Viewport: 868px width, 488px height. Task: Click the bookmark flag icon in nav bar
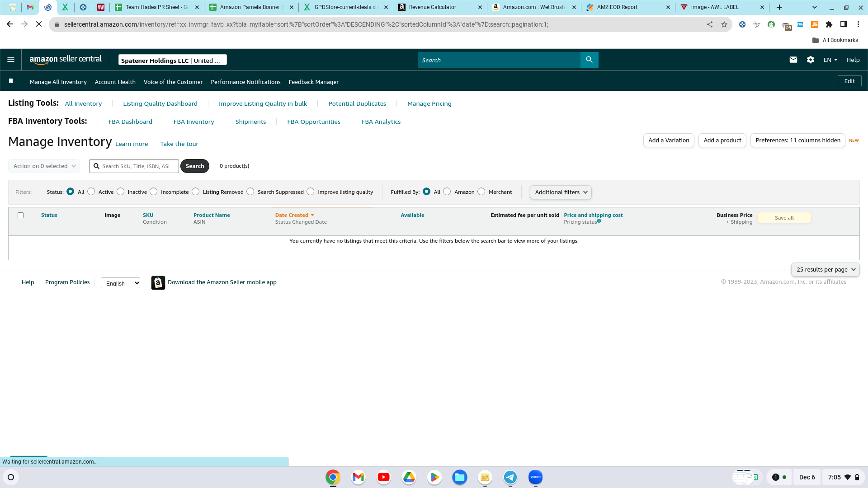(11, 81)
